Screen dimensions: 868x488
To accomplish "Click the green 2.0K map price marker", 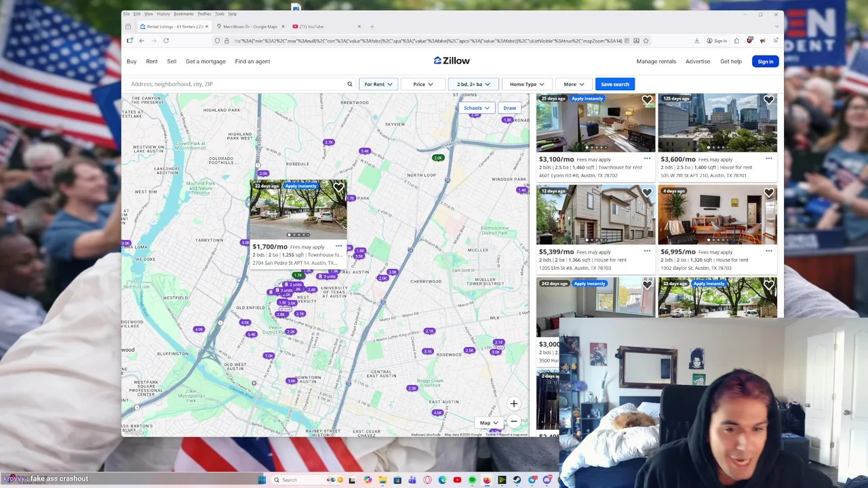I will pos(438,158).
